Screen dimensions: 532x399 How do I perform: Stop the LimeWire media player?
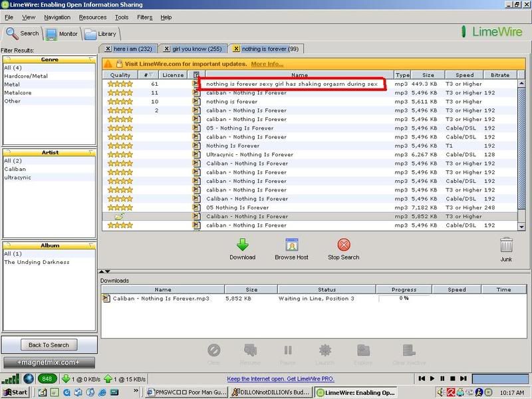453,378
